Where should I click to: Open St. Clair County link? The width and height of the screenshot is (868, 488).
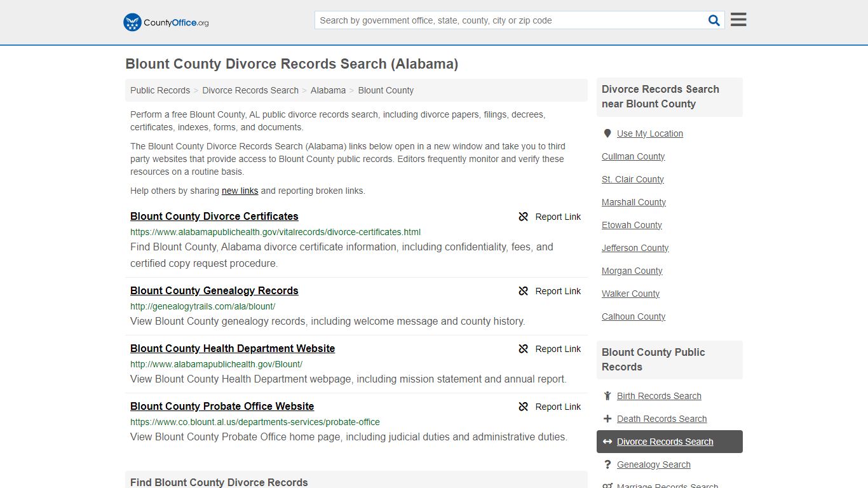[633, 179]
